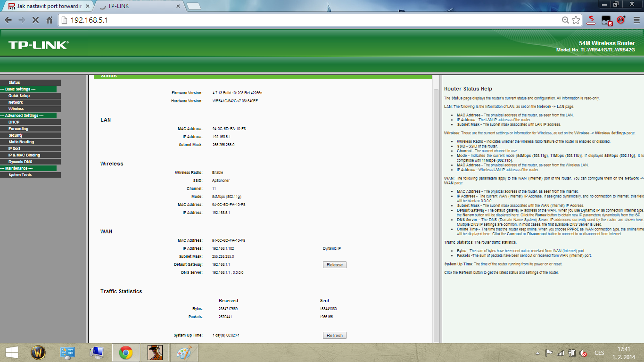Click the sent packets value 1956165
The height and width of the screenshot is (362, 644).
[326, 317]
